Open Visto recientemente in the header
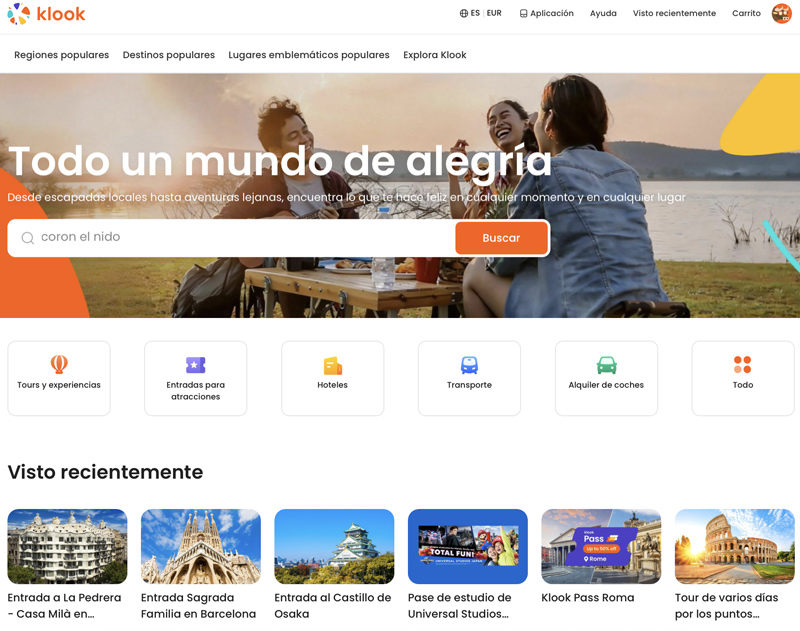 pos(674,13)
